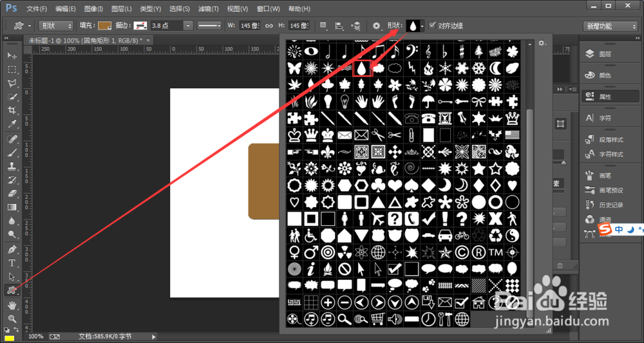This screenshot has width=644, height=343.
Task: Open the 窗口(W) menu
Action: (x=268, y=8)
